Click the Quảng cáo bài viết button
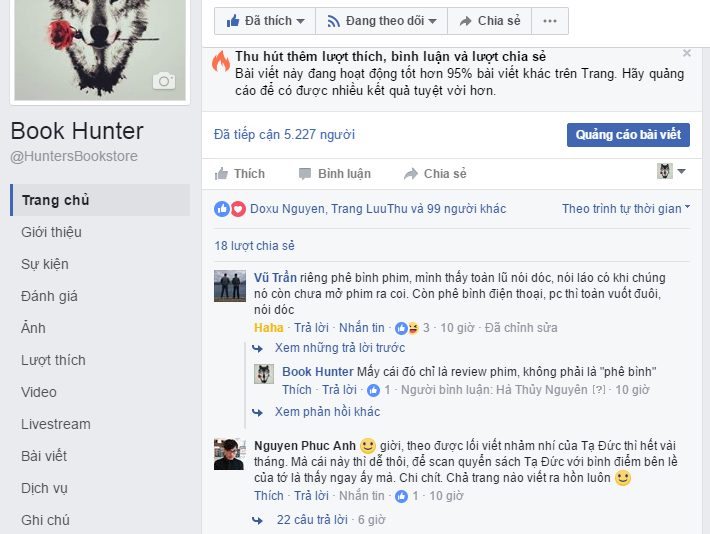Viewport: 710px width, 534px height. point(628,135)
